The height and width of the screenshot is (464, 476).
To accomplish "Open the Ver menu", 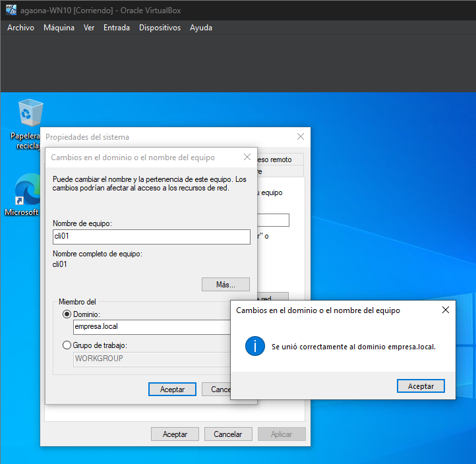I will coord(89,28).
